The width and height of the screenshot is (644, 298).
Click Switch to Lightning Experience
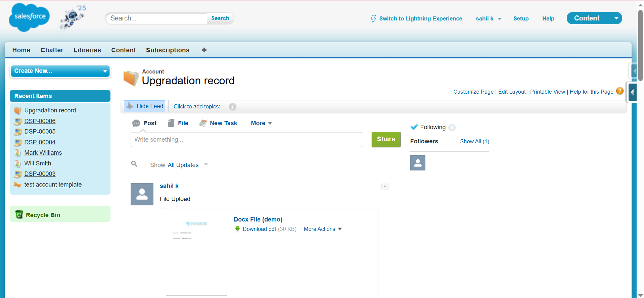point(421,18)
